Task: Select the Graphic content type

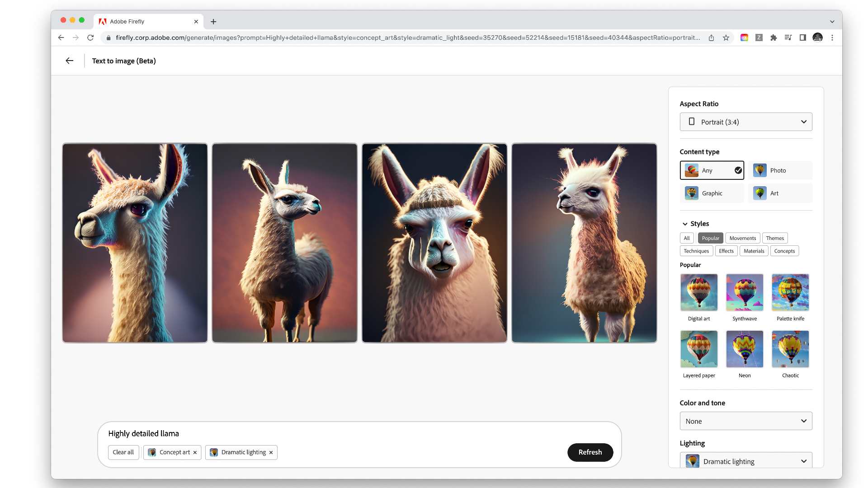Action: [x=712, y=193]
